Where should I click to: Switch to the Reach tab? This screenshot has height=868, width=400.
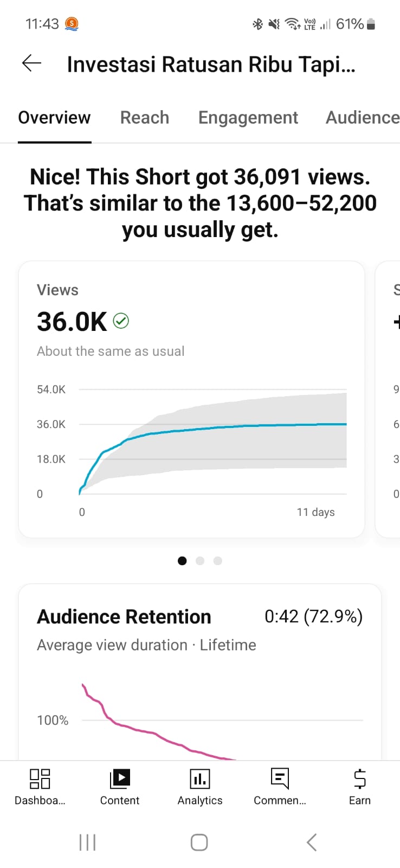coord(145,118)
